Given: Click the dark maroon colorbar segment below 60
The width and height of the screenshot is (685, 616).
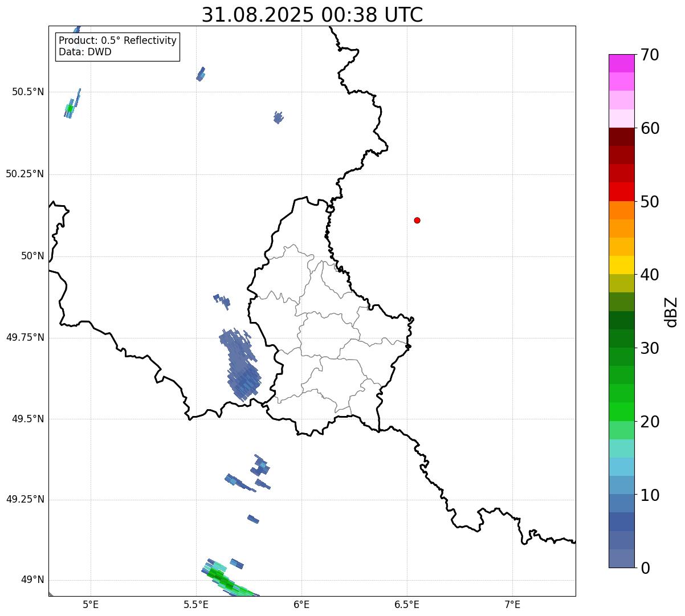Looking at the screenshot, I should click(622, 137).
